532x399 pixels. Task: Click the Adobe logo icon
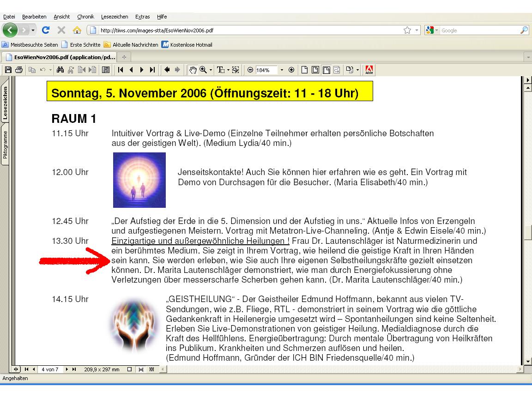pyautogui.click(x=369, y=70)
